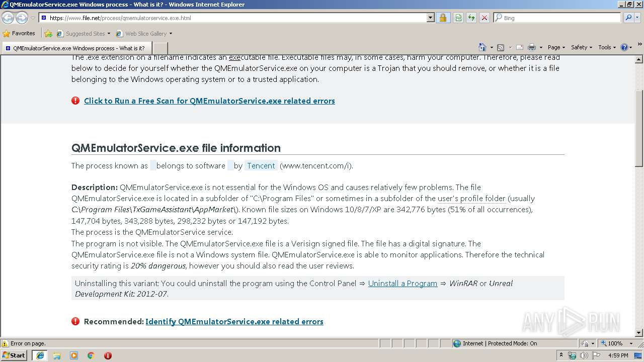This screenshot has height=362, width=644.
Task: Open Suggested Sites dropdown
Action: point(83,34)
